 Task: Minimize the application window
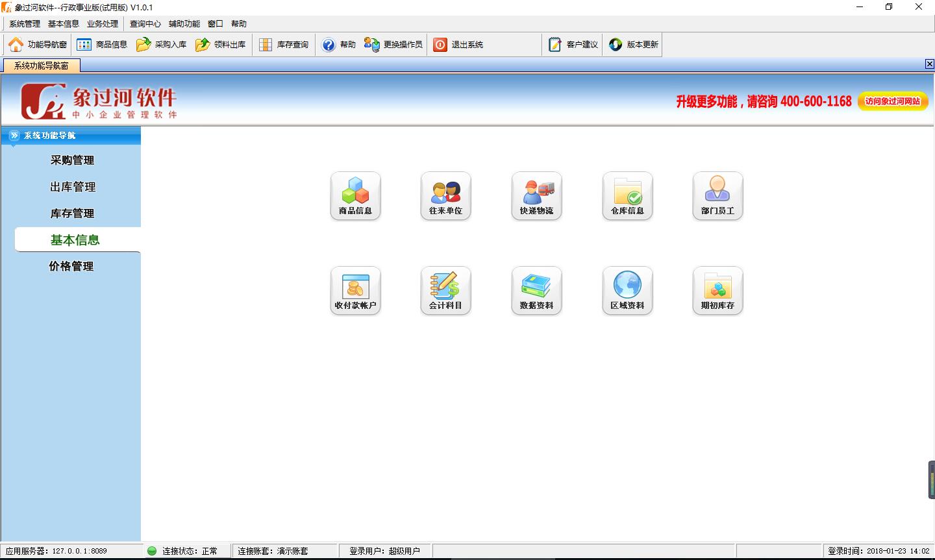coord(860,7)
